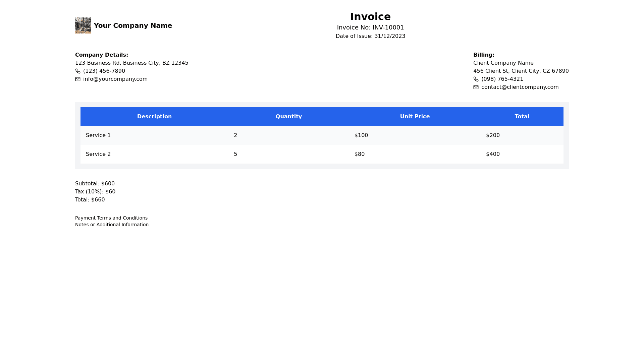The height and width of the screenshot is (362, 644).
Task: Click the Invoice heading title
Action: (x=370, y=17)
